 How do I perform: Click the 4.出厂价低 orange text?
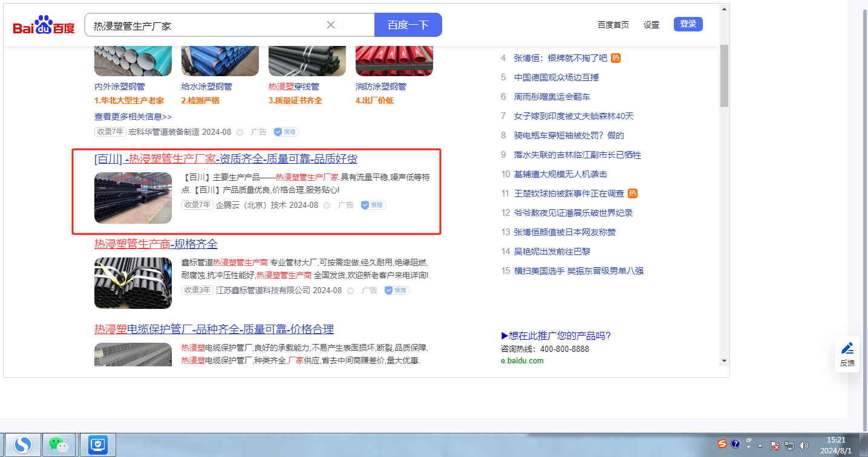(x=374, y=100)
